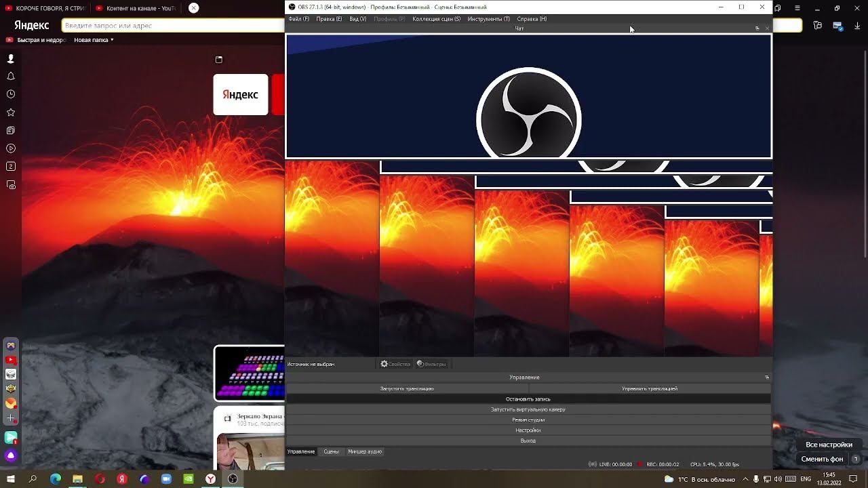Open the games controller sidebar app

tap(11, 346)
